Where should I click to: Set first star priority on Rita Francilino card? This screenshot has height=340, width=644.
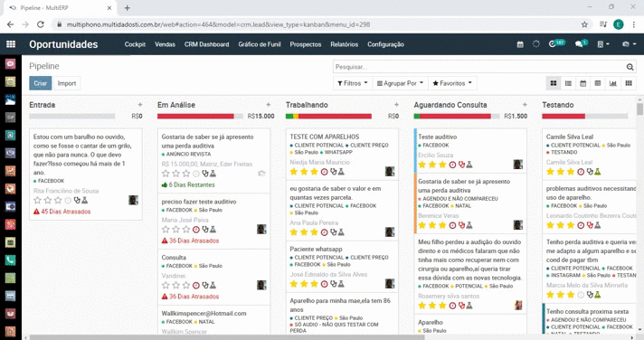[x=37, y=201]
